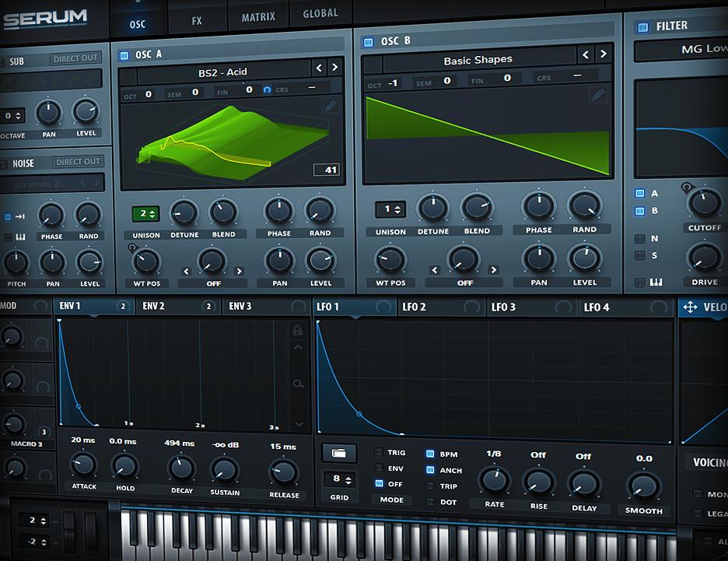Click the LFO RATE knob
This screenshot has height=561, width=728.
[x=494, y=480]
